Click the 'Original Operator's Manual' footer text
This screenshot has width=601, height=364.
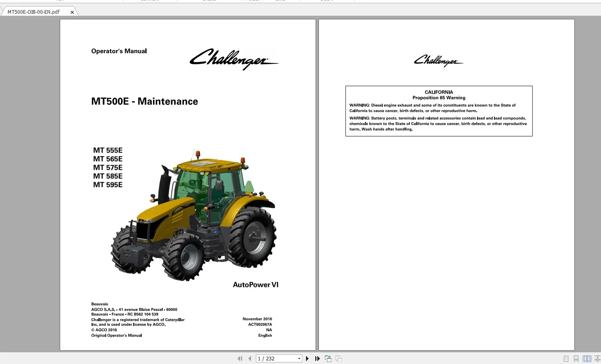click(x=117, y=335)
